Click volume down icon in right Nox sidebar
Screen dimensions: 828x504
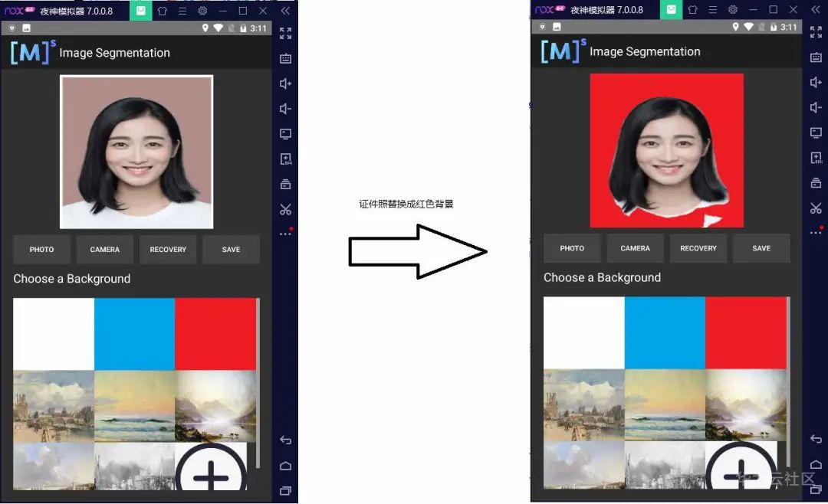816,108
